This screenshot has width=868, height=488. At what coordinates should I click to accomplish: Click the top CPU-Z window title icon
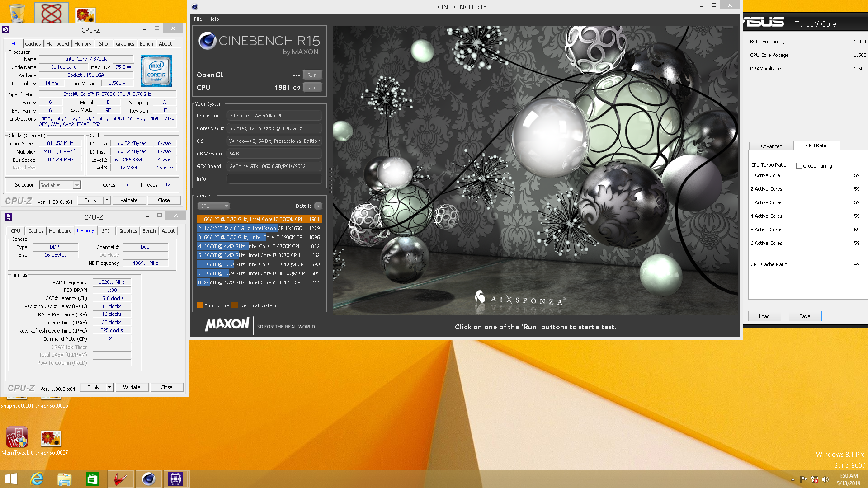[6, 30]
